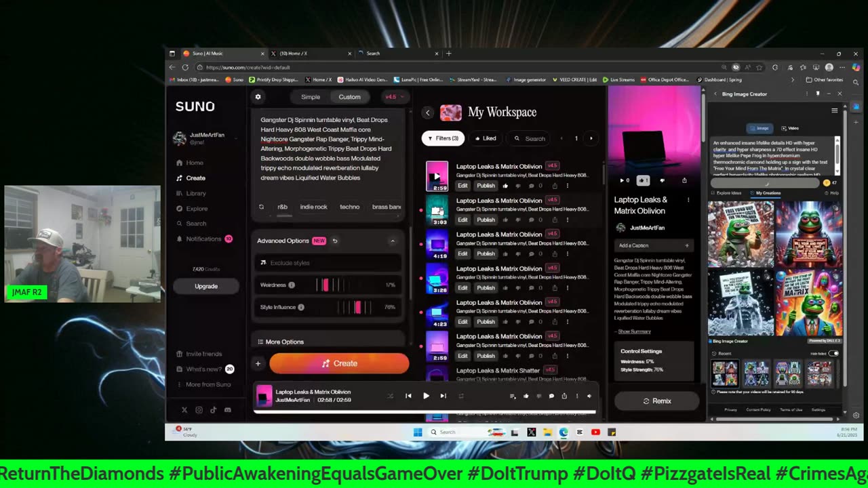Collapse Advanced Options chevron
The height and width of the screenshot is (488, 868).
(393, 241)
